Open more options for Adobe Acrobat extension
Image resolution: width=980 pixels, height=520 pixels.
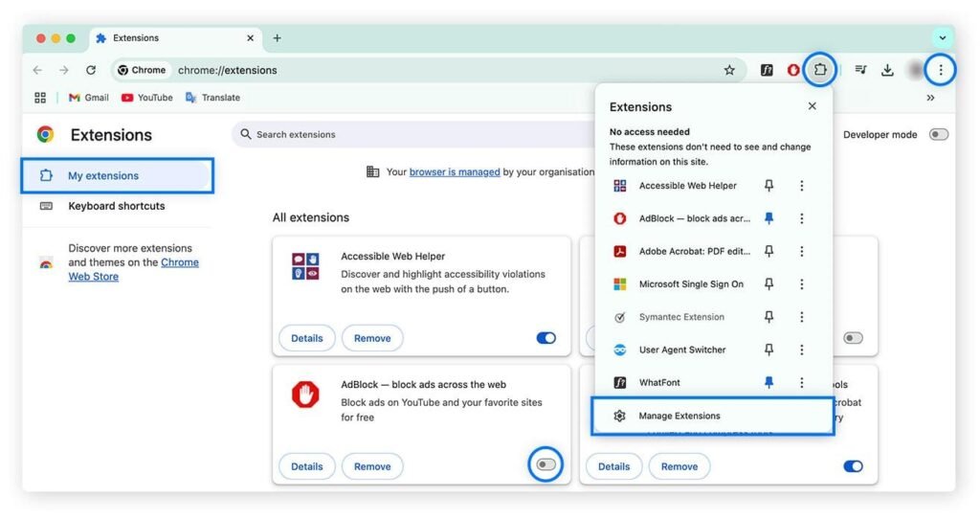click(x=802, y=252)
